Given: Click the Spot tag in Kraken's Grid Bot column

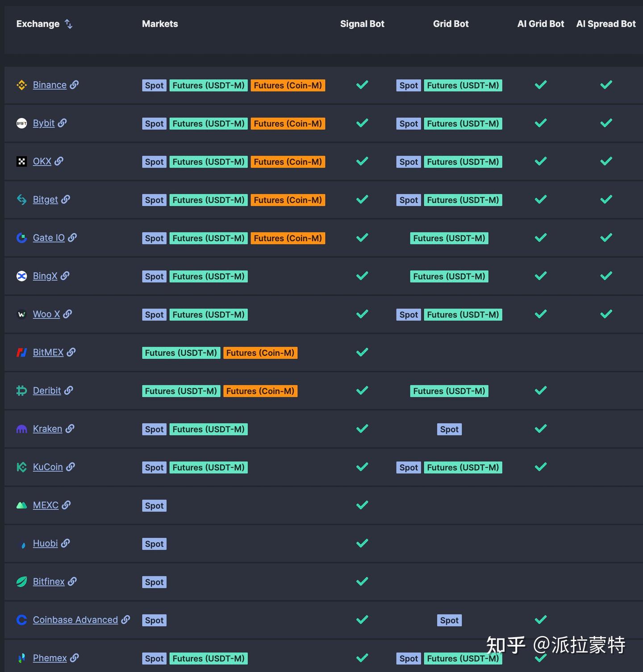Looking at the screenshot, I should [449, 429].
